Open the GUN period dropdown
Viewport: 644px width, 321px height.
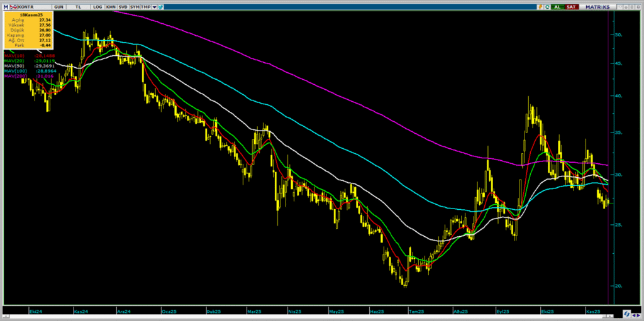(58, 6)
